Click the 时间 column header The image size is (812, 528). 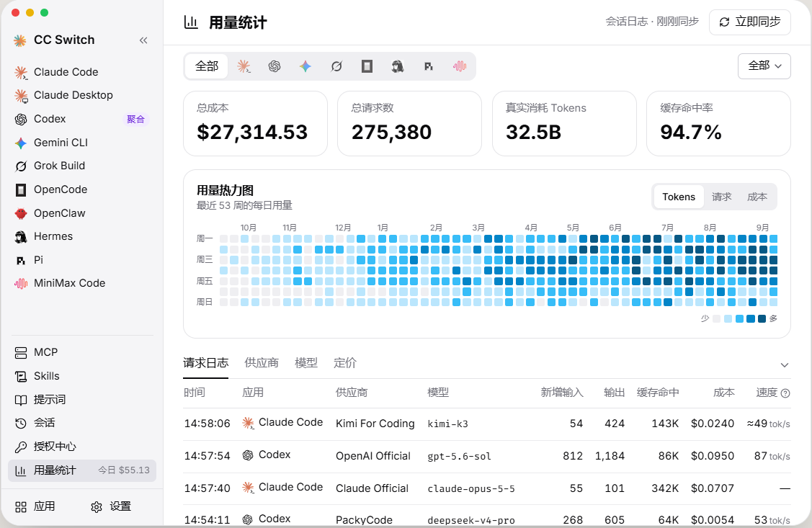195,393
